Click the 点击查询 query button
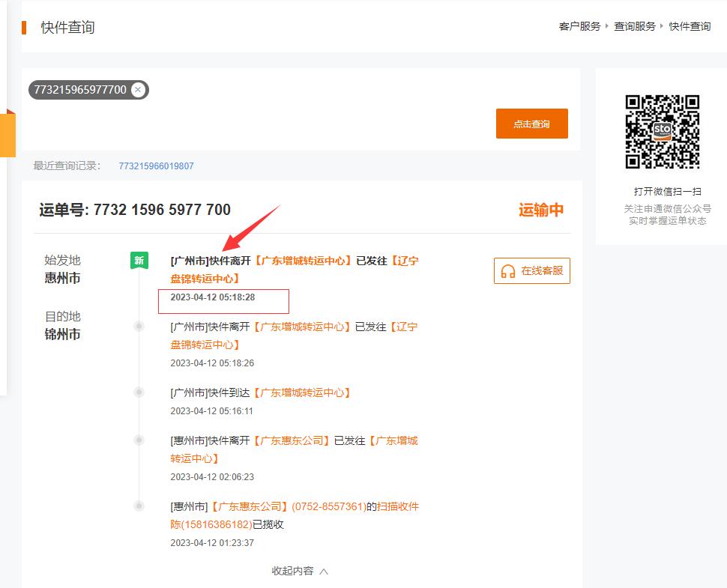This screenshot has height=588, width=727. coord(531,123)
